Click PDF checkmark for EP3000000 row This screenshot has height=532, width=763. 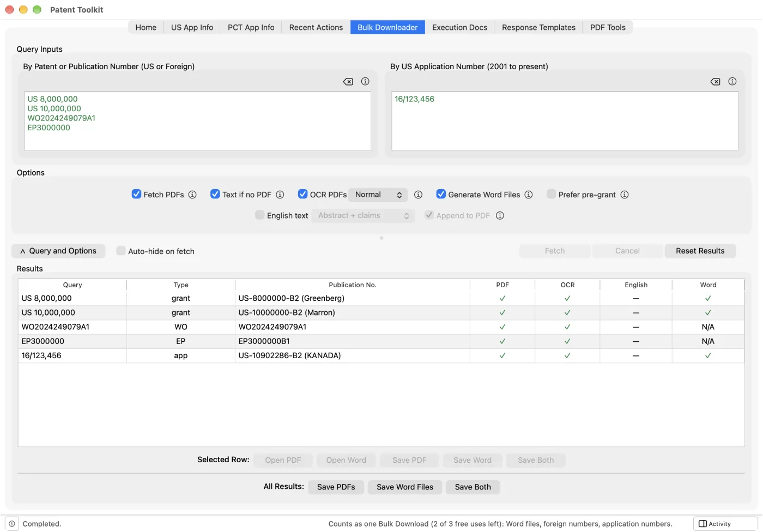(502, 341)
